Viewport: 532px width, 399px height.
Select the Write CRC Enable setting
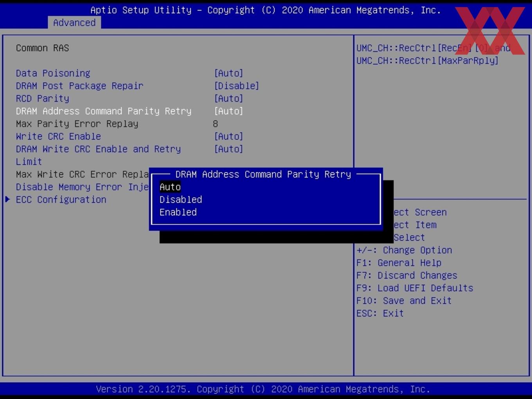click(59, 136)
